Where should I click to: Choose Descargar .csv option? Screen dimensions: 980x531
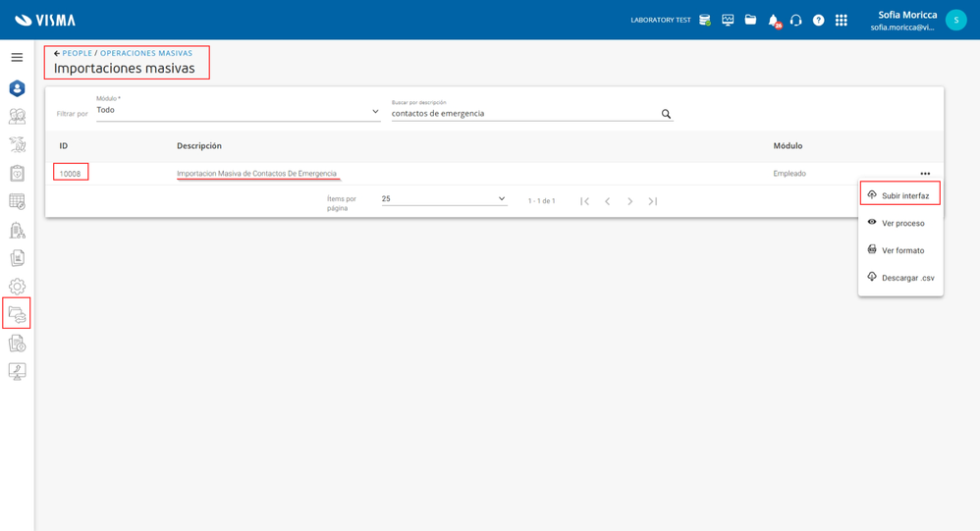(900, 278)
